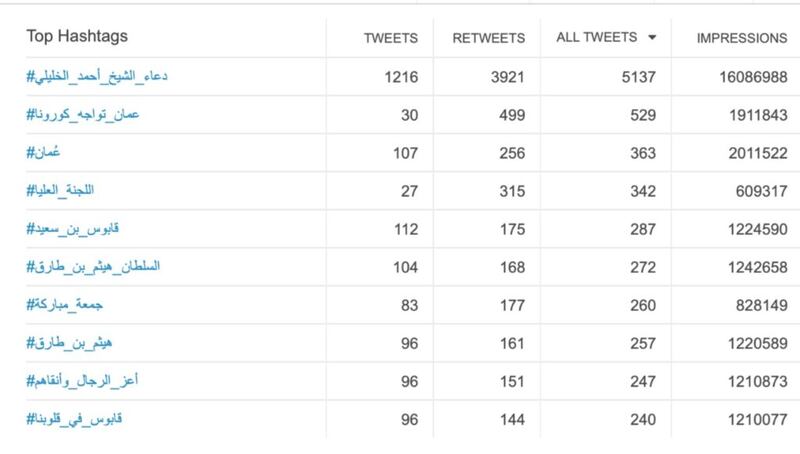Open hashtag link دعاء_الشيخ_أحمد_الخليلي#
Screen dimensions: 800x454
tap(97, 77)
